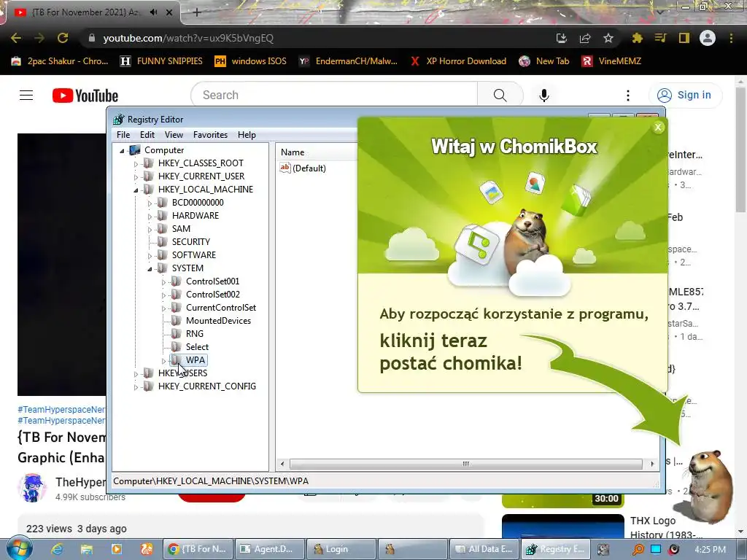This screenshot has height=560, width=747.
Task: Open the View menu in Registry Editor
Action: click(x=174, y=135)
